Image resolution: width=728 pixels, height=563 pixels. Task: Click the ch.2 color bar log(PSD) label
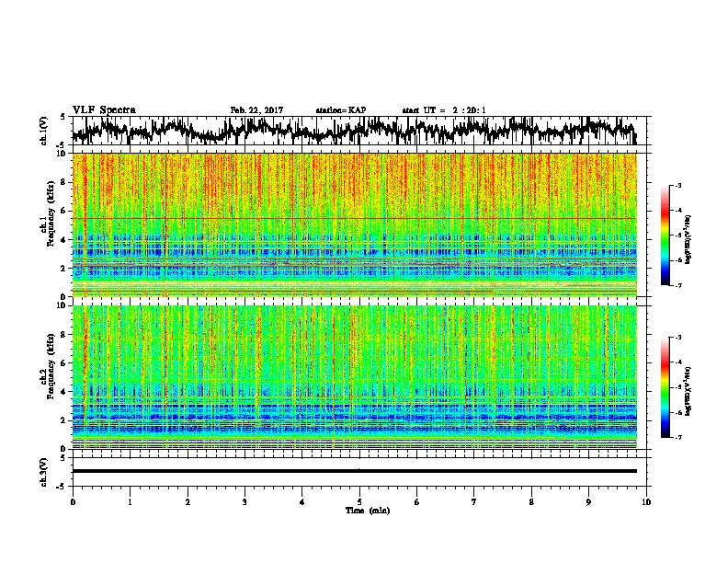(x=688, y=391)
